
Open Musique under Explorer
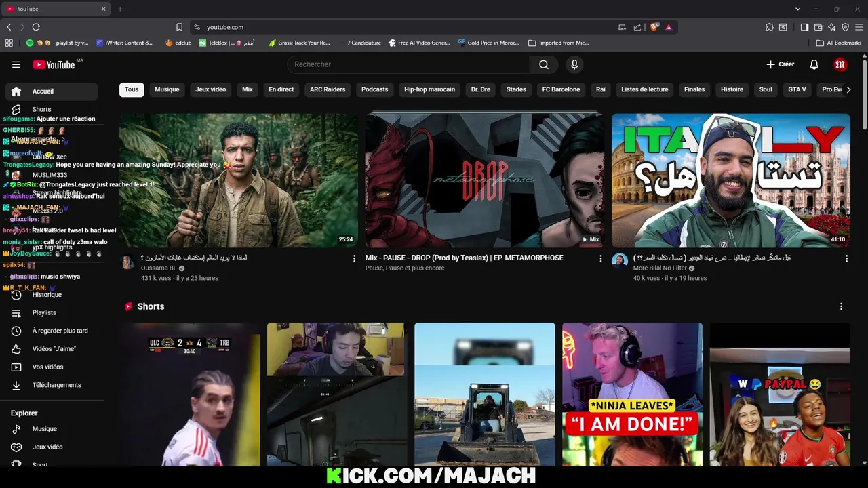(x=52, y=429)
